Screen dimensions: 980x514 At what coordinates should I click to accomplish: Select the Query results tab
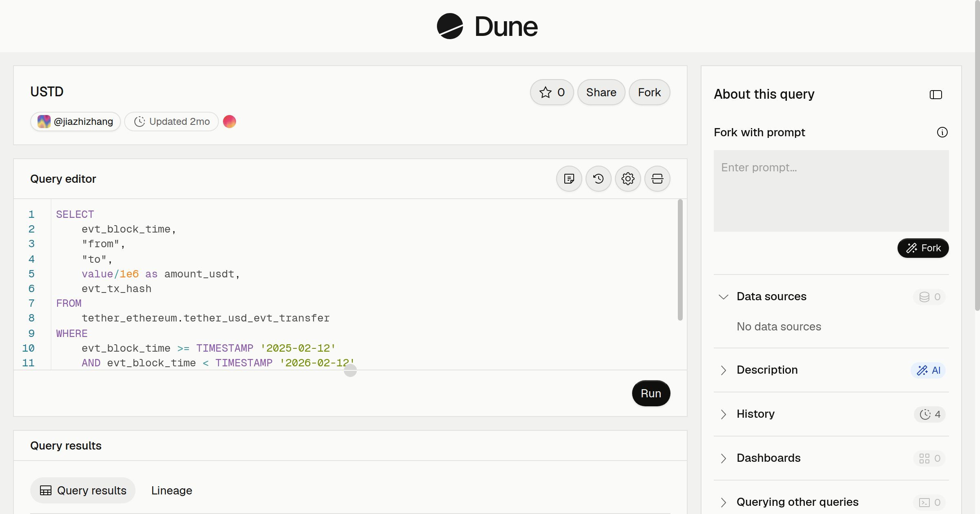[83, 490]
